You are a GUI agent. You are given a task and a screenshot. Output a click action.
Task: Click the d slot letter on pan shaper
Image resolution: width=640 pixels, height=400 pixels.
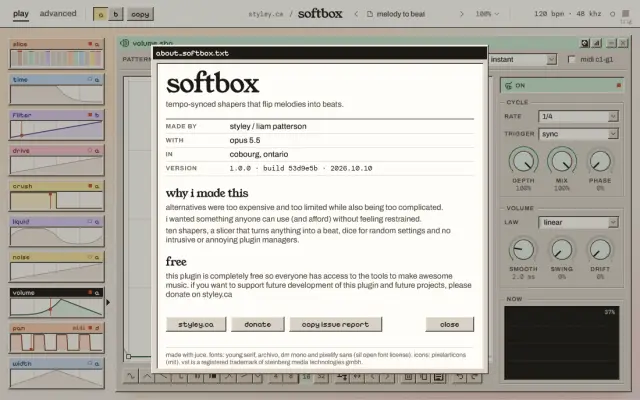97,328
